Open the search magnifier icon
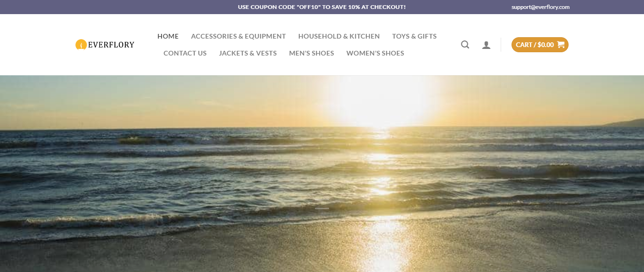The image size is (644, 272). tap(465, 45)
